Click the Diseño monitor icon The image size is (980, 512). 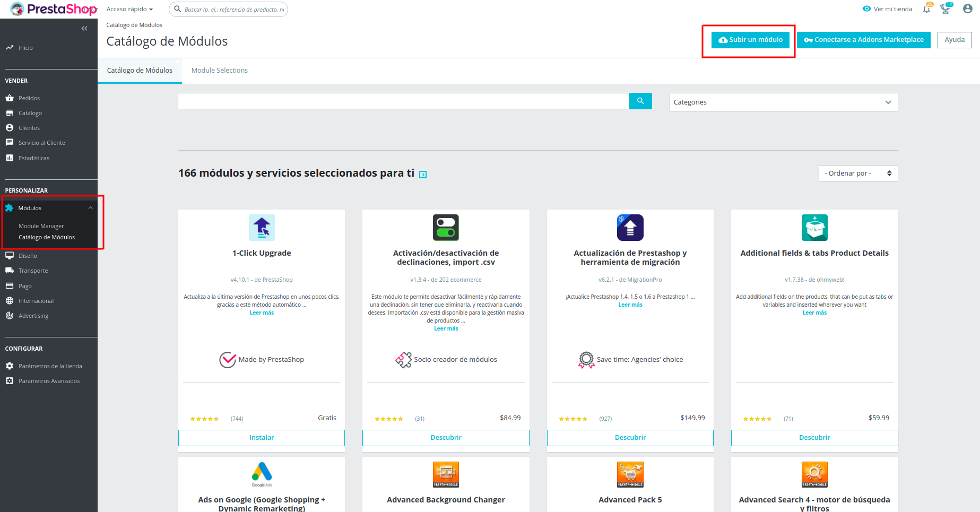10,256
